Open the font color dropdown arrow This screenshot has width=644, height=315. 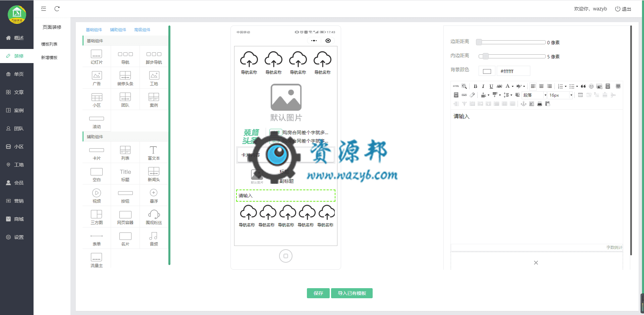click(x=513, y=86)
